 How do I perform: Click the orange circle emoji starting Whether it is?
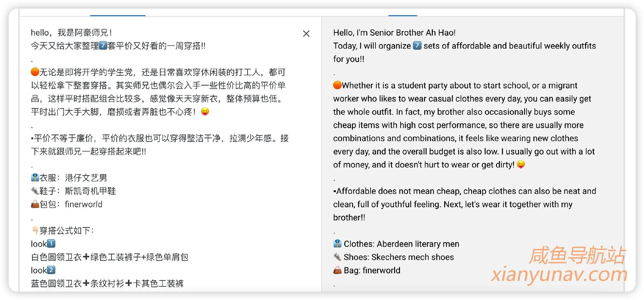click(338, 85)
